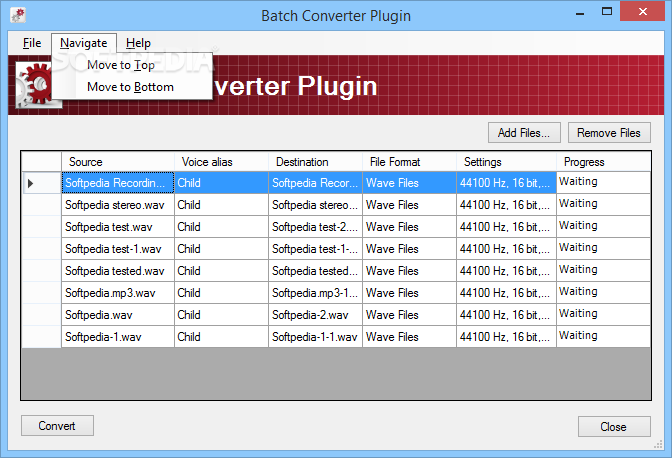Screen dimensions: 672x458
Task: Select the Softpedia.wav source cell
Action: (118, 315)
